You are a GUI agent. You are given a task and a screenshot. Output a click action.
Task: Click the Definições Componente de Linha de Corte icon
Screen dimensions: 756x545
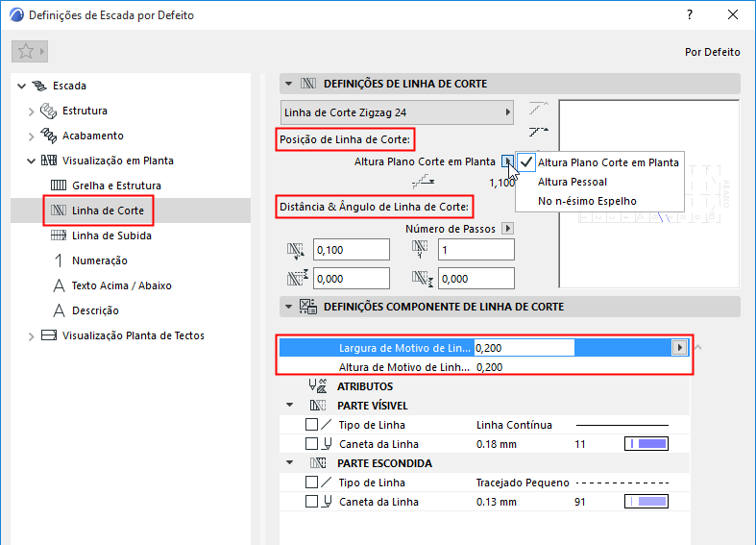(x=308, y=307)
